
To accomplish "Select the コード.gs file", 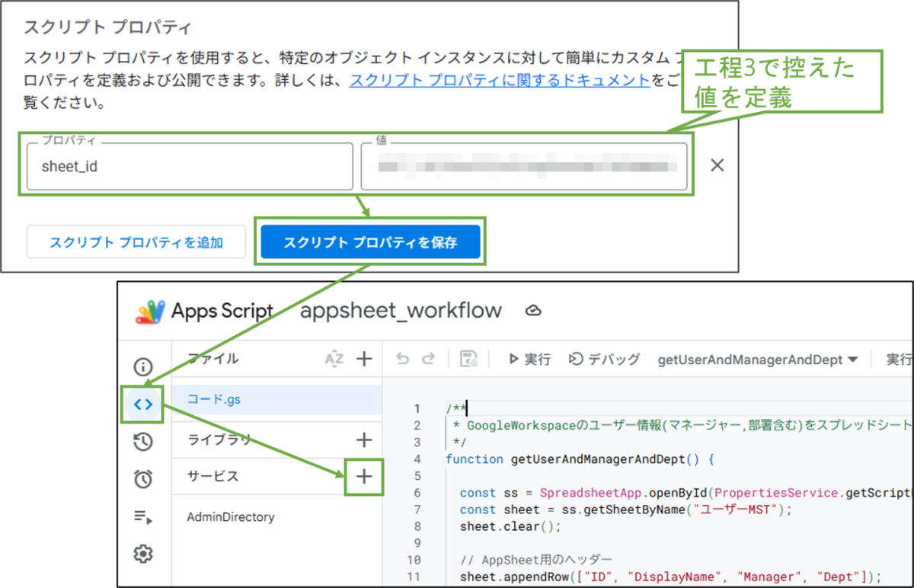I will pos(277,399).
